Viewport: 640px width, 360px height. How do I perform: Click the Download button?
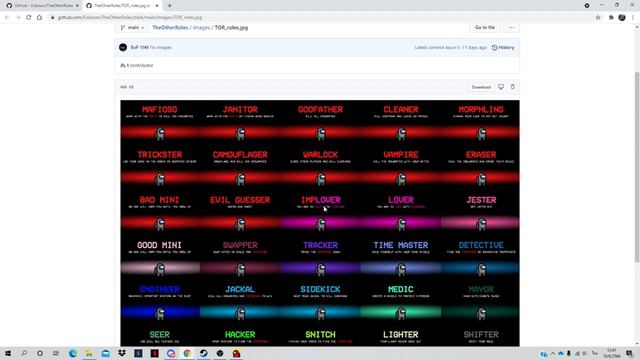tap(481, 87)
